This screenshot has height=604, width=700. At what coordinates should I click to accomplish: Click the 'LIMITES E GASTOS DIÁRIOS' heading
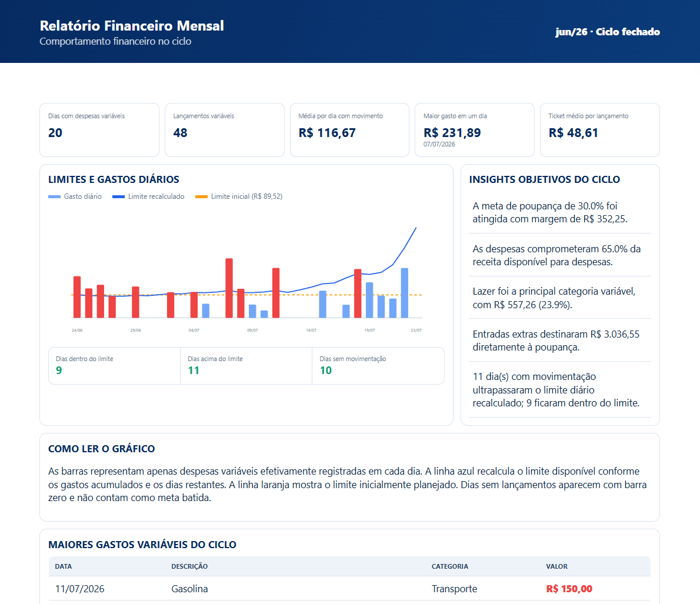coord(114,179)
